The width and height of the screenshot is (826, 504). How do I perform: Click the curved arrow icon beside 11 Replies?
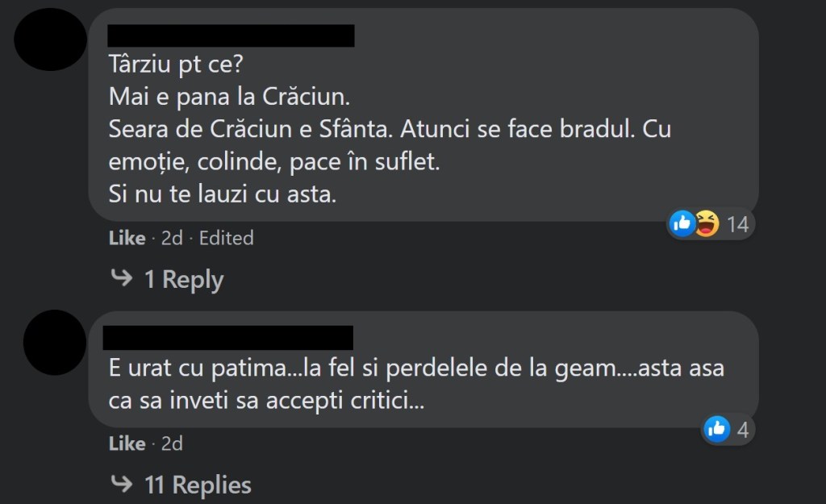(122, 485)
